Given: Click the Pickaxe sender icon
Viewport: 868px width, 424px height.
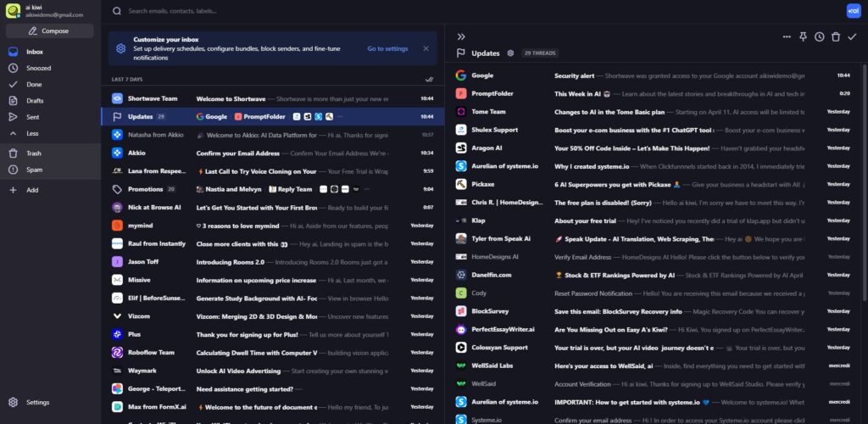Looking at the screenshot, I should point(460,184).
